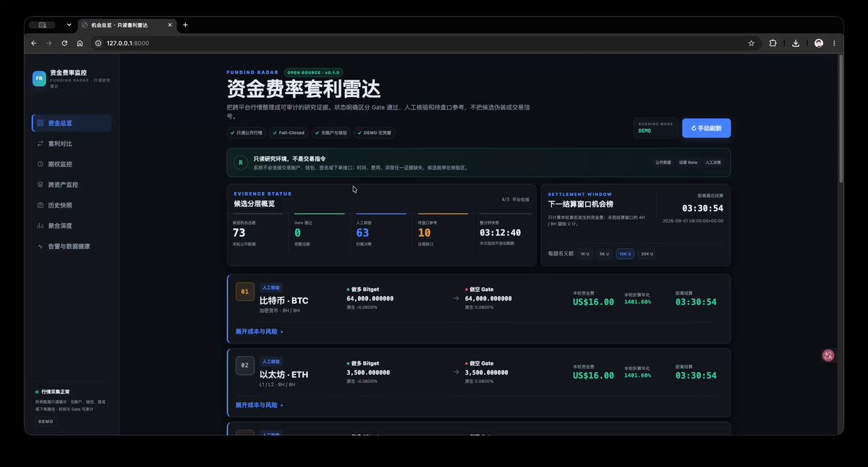Click the 聚合深度 bar chart icon
Screen dimensions: 868x467
41,226
